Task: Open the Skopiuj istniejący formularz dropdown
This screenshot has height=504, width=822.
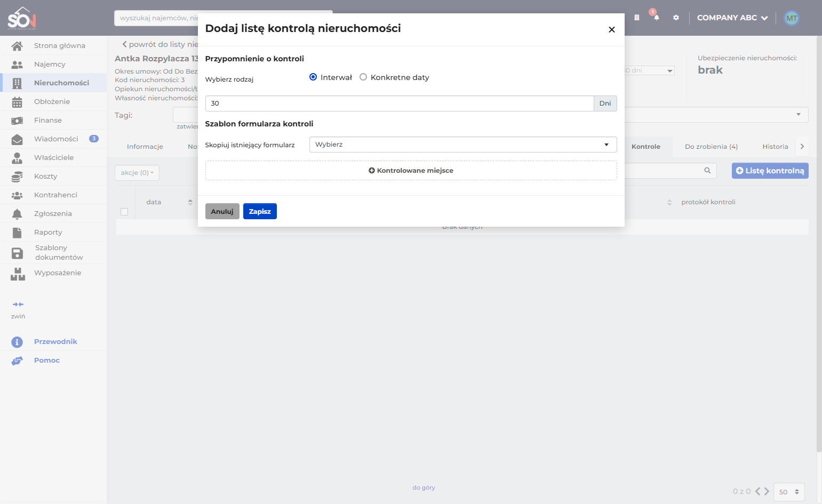Action: [x=463, y=145]
